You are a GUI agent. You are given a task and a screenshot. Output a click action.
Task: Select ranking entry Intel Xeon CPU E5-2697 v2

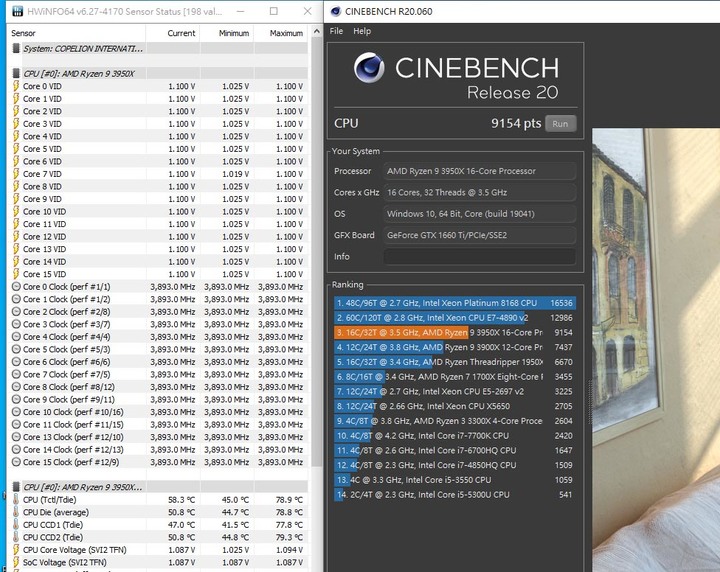tap(455, 391)
